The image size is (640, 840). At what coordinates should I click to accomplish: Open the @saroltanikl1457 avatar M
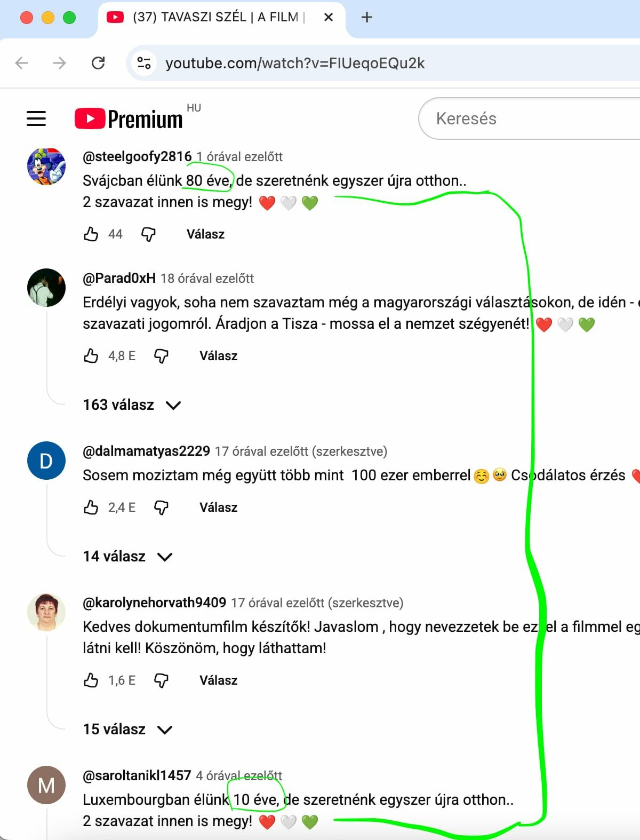point(46,785)
